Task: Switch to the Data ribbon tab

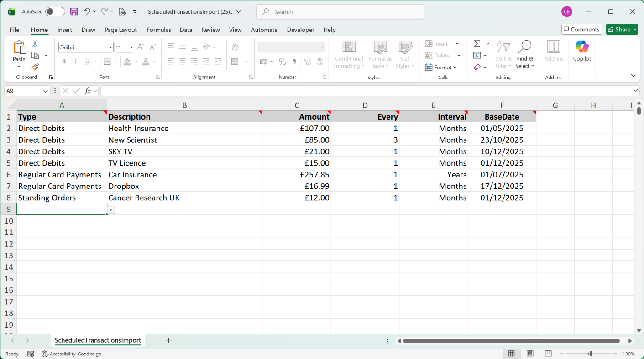Action: (x=186, y=30)
